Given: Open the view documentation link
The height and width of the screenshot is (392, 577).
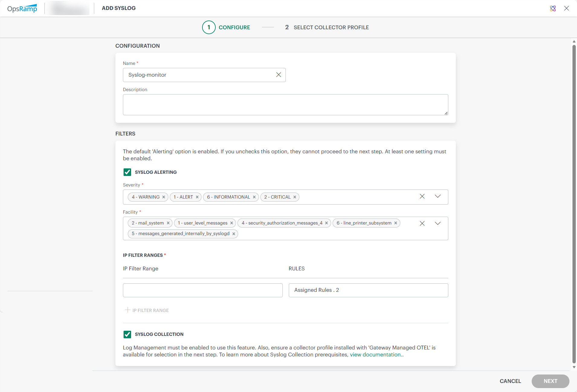Looking at the screenshot, I should click(375, 355).
